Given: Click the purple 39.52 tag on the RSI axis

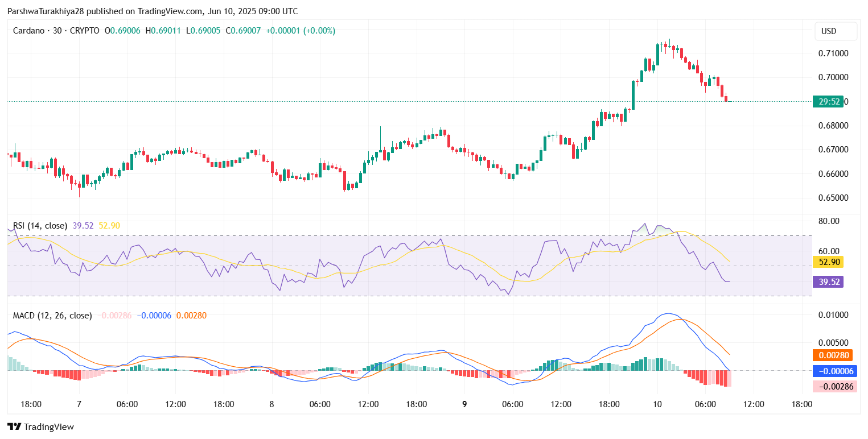Looking at the screenshot, I should 827,282.
